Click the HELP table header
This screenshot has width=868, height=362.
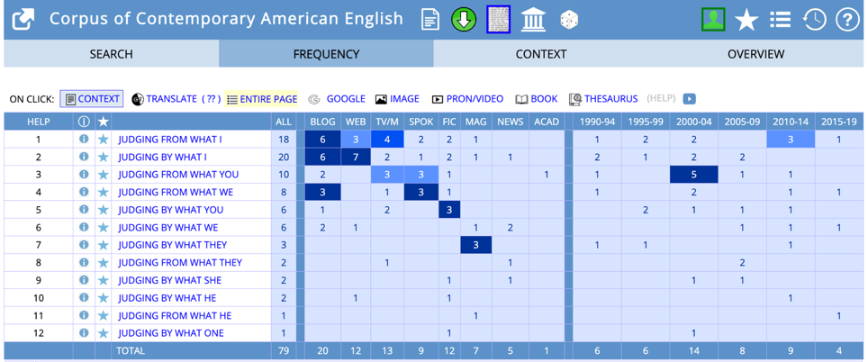point(38,122)
